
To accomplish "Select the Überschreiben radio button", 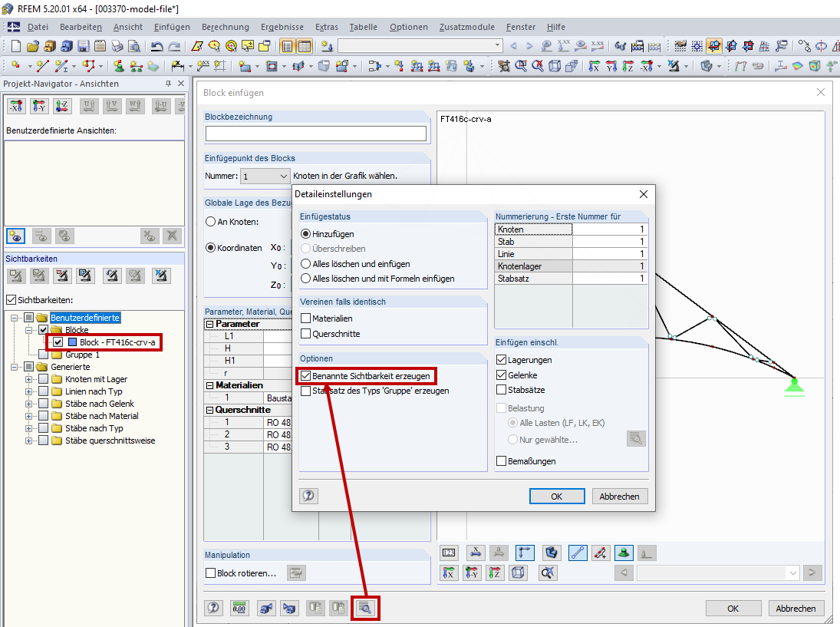I will (x=306, y=249).
